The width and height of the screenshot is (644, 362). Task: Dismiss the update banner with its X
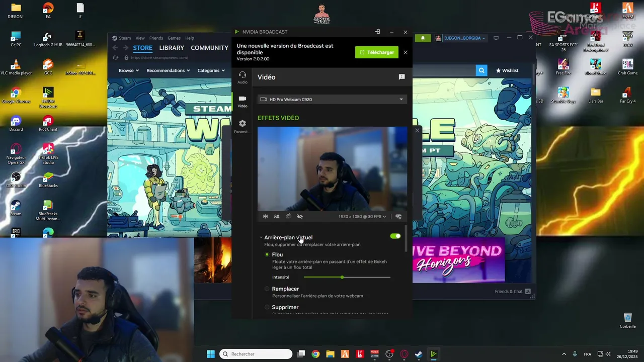406,52
